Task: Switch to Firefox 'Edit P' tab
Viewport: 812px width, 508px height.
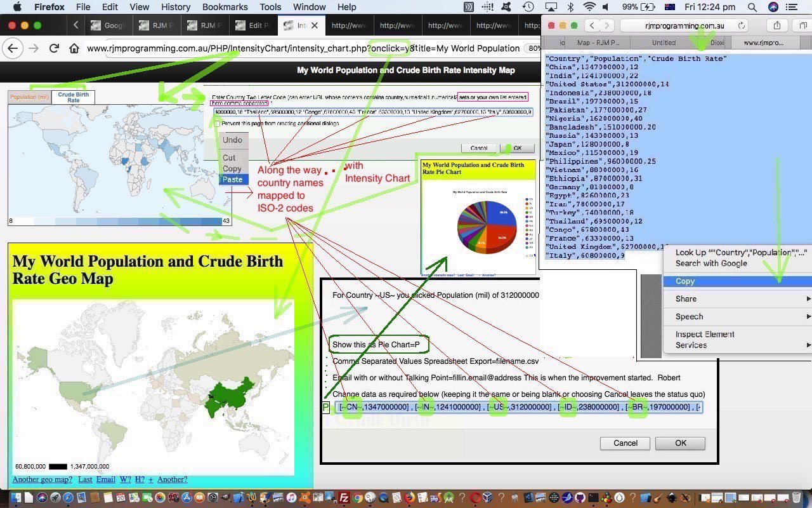Action: (x=253, y=25)
